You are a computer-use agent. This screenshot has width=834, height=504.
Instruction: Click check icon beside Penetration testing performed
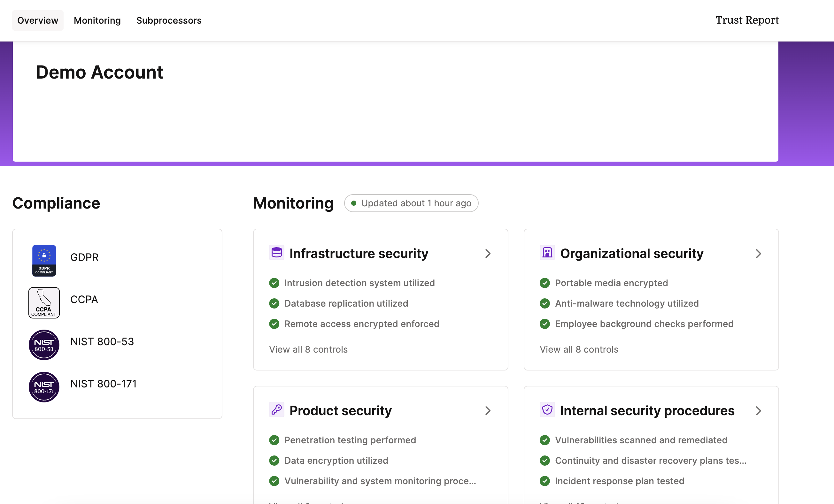coord(274,440)
